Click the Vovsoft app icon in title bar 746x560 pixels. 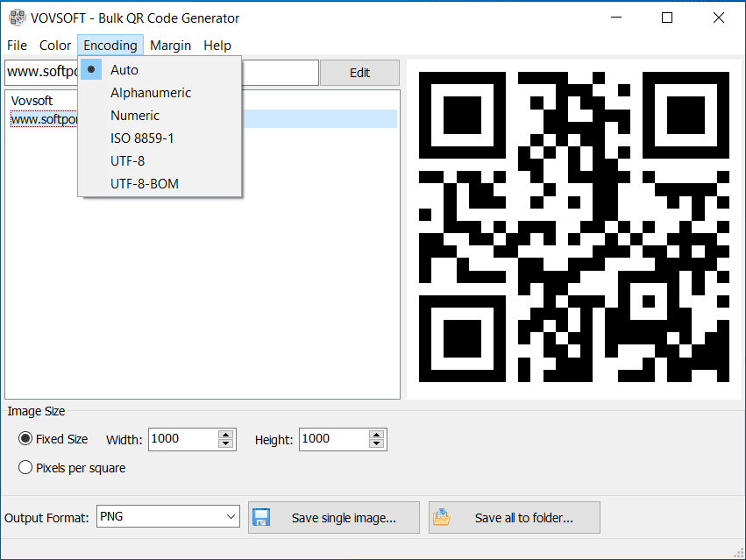pos(18,18)
